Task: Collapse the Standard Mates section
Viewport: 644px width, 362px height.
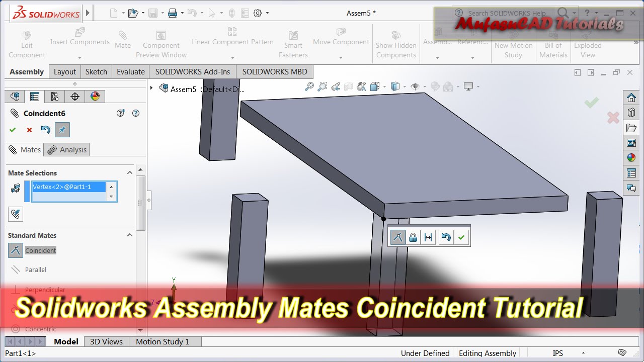Action: click(130, 235)
